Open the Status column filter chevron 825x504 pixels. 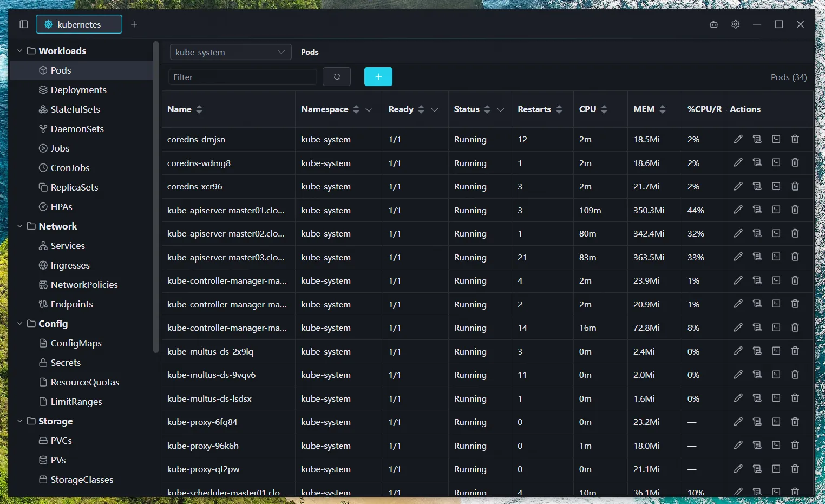[500, 109]
